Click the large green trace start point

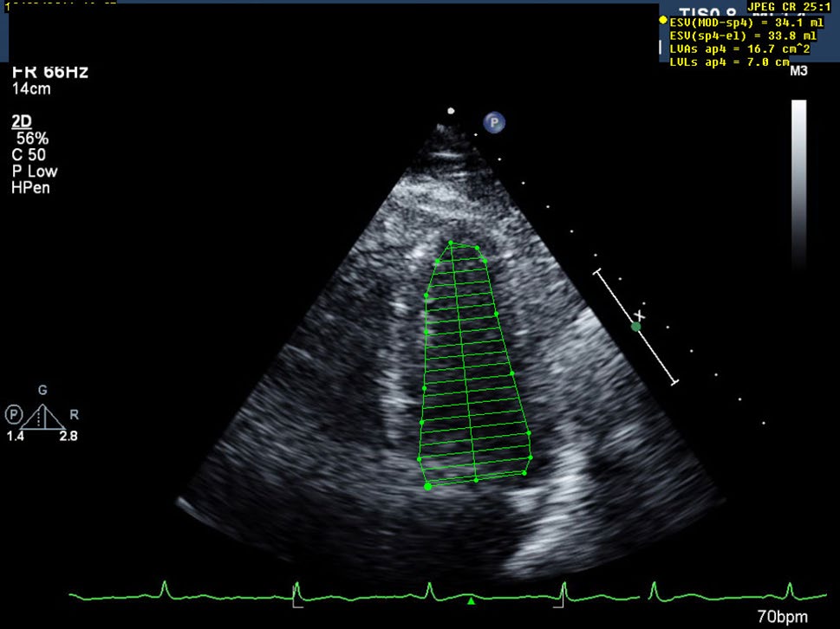click(x=427, y=486)
